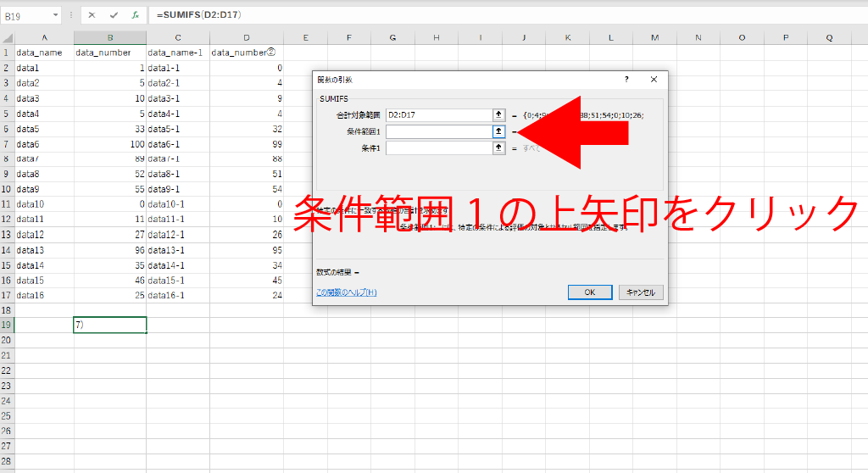
Task: Click the cancel X icon in formula bar
Action: 92,15
